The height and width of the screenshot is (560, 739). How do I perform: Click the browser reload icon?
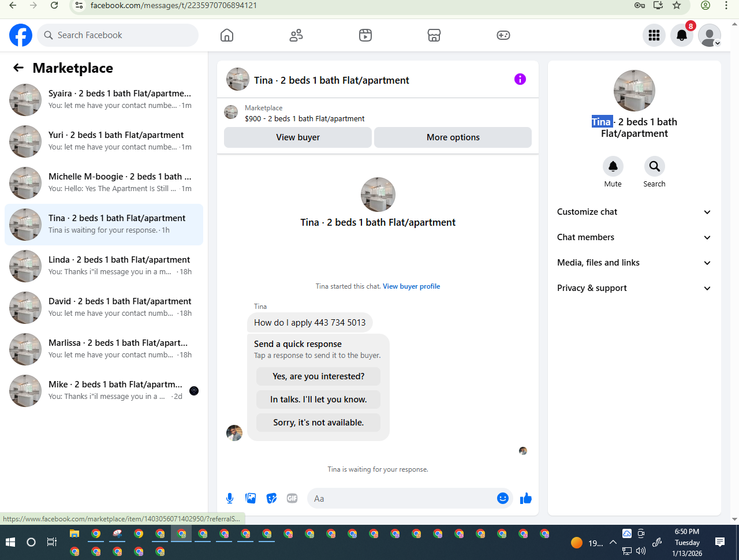click(54, 5)
